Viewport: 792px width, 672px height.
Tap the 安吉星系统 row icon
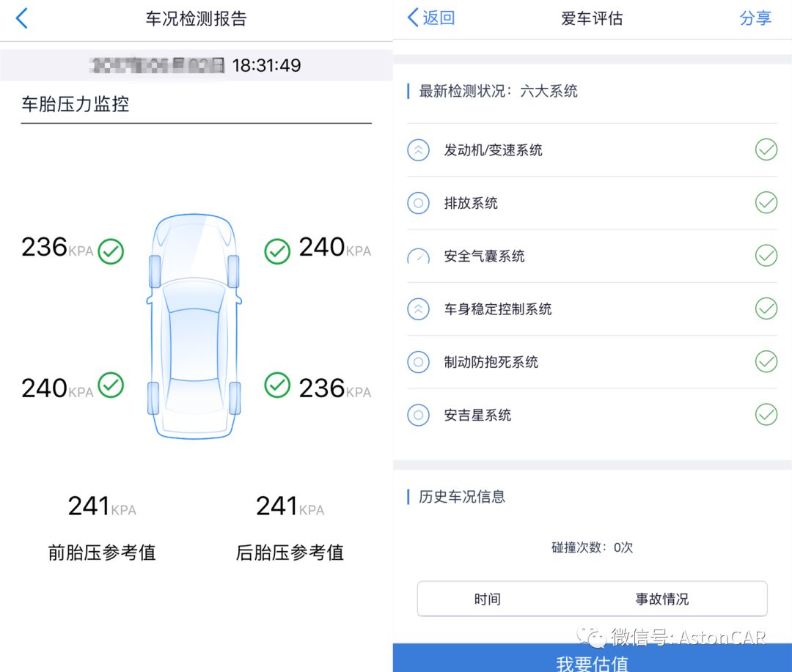pos(418,416)
